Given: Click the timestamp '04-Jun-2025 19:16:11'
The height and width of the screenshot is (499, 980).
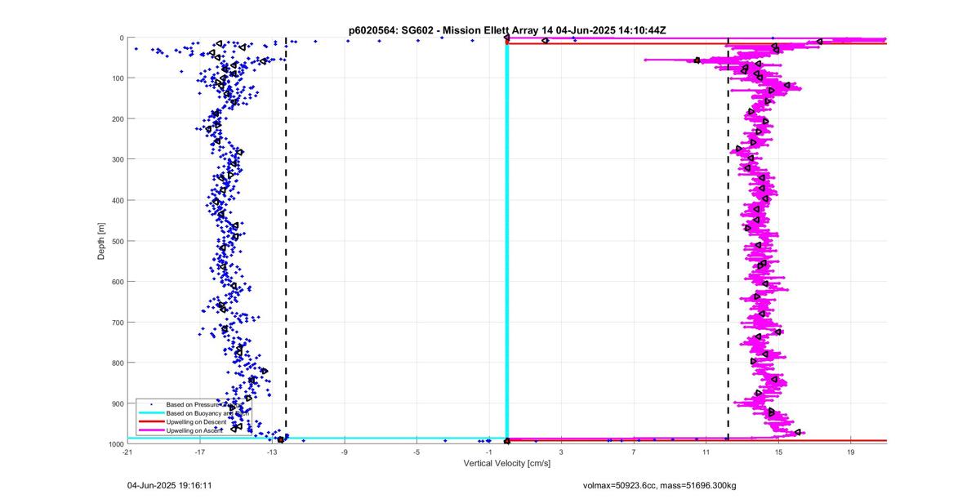Looking at the screenshot, I should (170, 485).
